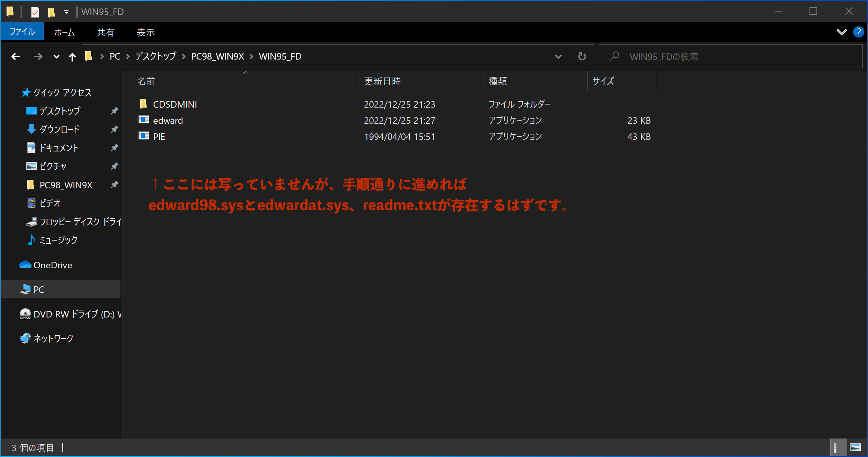Image resolution: width=868 pixels, height=457 pixels.
Task: Click Properties icon in quick access toolbar
Action: click(35, 12)
